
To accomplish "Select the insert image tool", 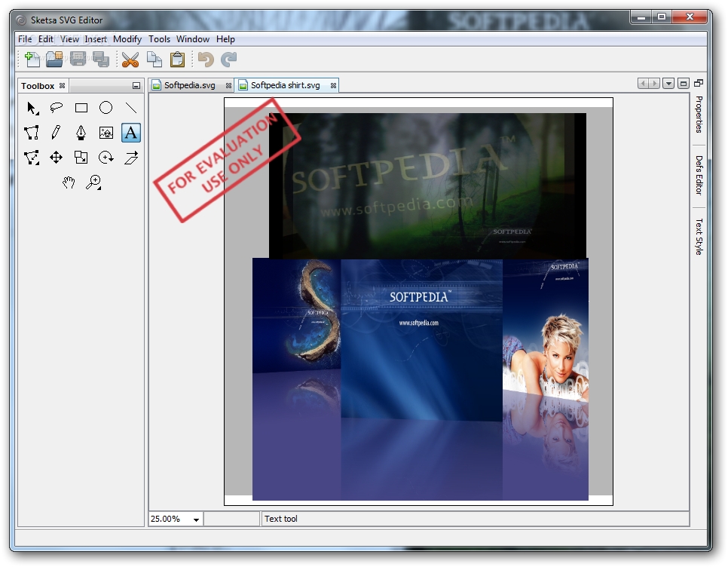I will pos(106,133).
